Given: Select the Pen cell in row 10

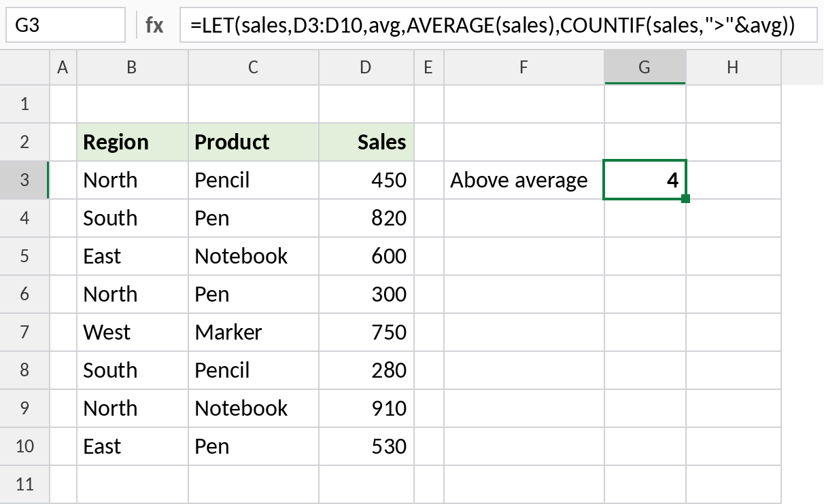Looking at the screenshot, I should 254,446.
